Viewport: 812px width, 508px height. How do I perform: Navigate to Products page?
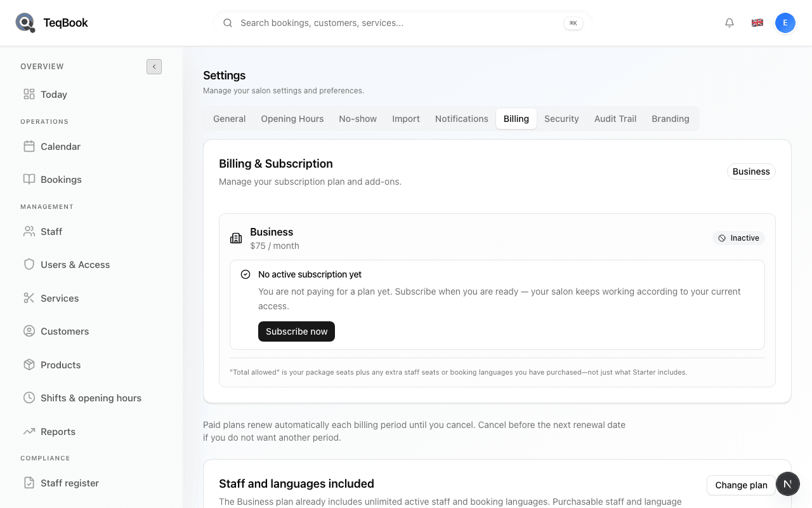click(91, 365)
